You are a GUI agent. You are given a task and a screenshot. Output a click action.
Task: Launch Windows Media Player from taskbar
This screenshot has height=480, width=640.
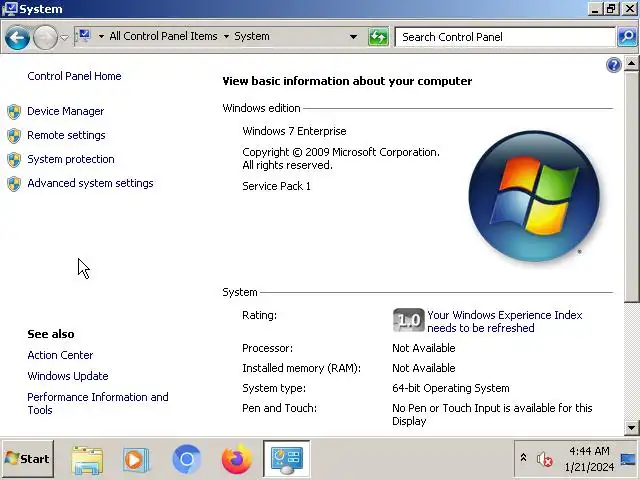(136, 460)
